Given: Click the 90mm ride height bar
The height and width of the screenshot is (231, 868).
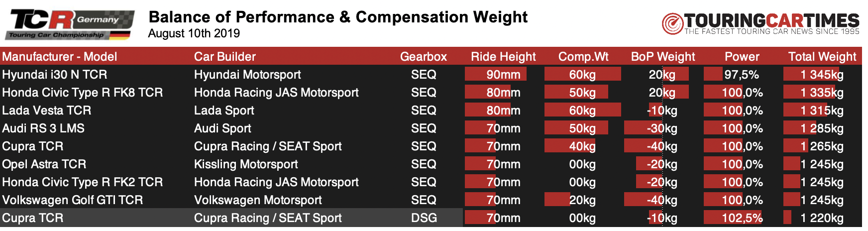Looking at the screenshot, I should (x=496, y=75).
